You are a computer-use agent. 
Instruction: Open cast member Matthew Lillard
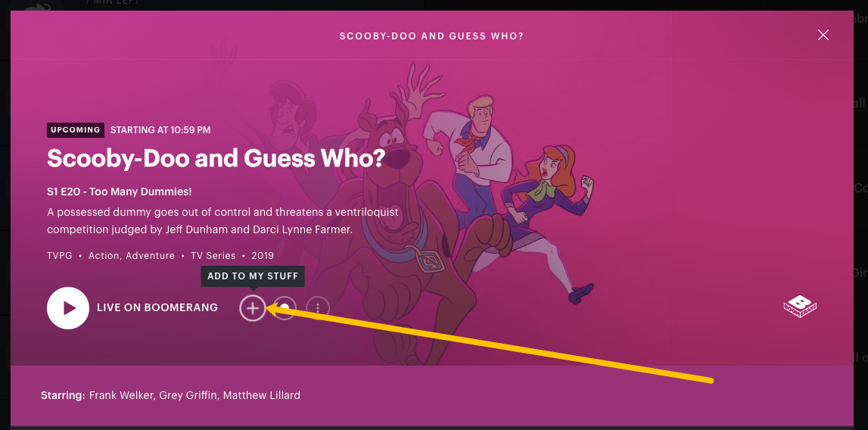pyautogui.click(x=262, y=396)
